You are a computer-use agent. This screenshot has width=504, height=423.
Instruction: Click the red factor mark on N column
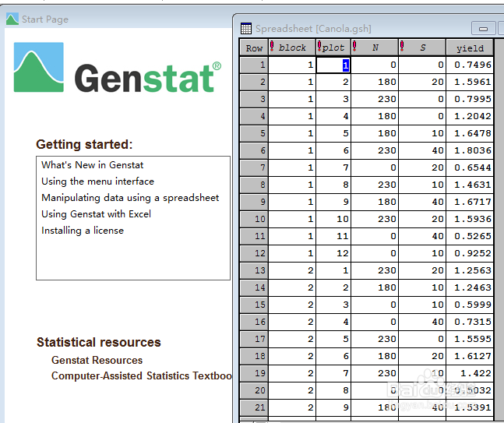(x=354, y=46)
